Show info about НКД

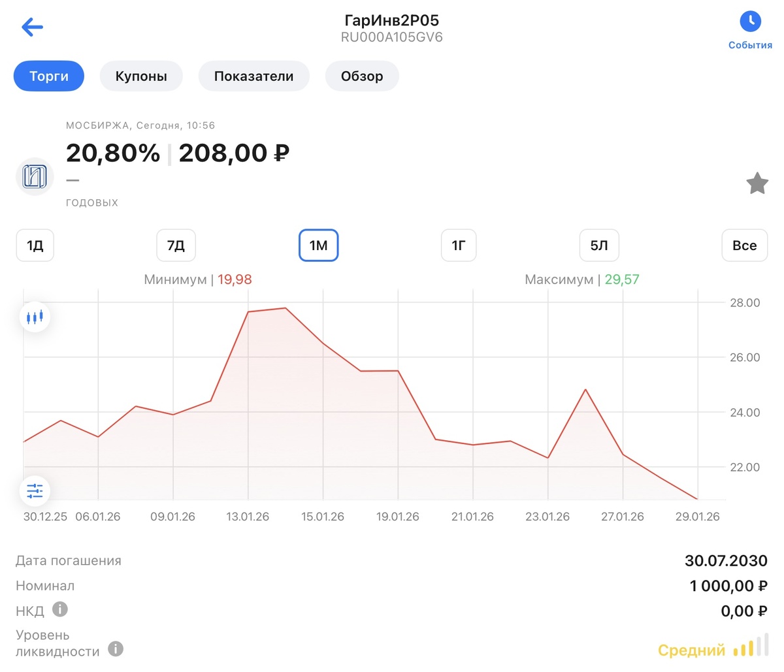pos(60,610)
